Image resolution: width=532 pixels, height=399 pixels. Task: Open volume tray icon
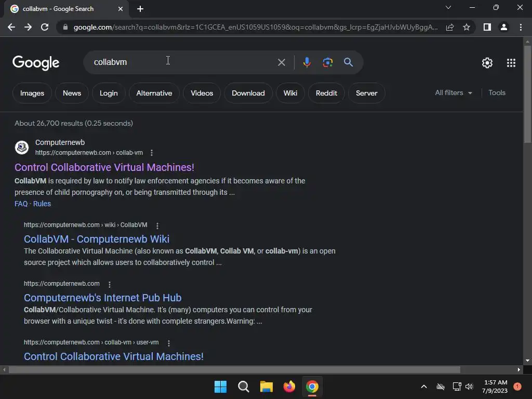(x=469, y=387)
